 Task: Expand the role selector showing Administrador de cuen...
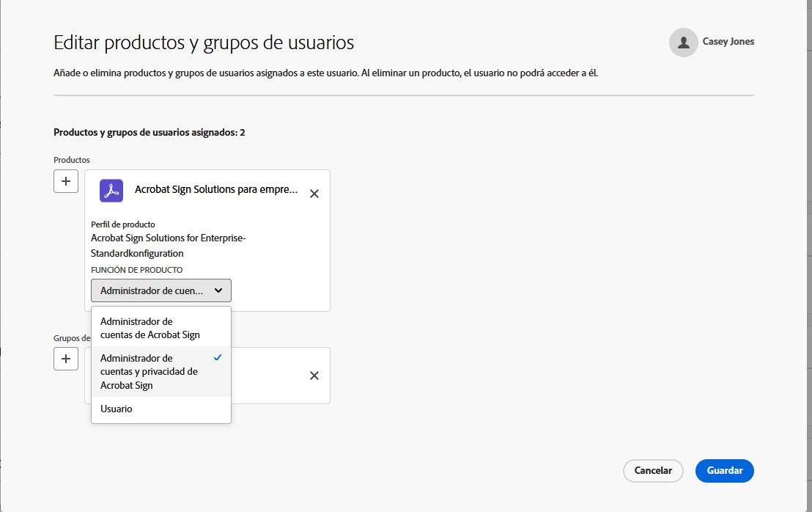coord(160,290)
